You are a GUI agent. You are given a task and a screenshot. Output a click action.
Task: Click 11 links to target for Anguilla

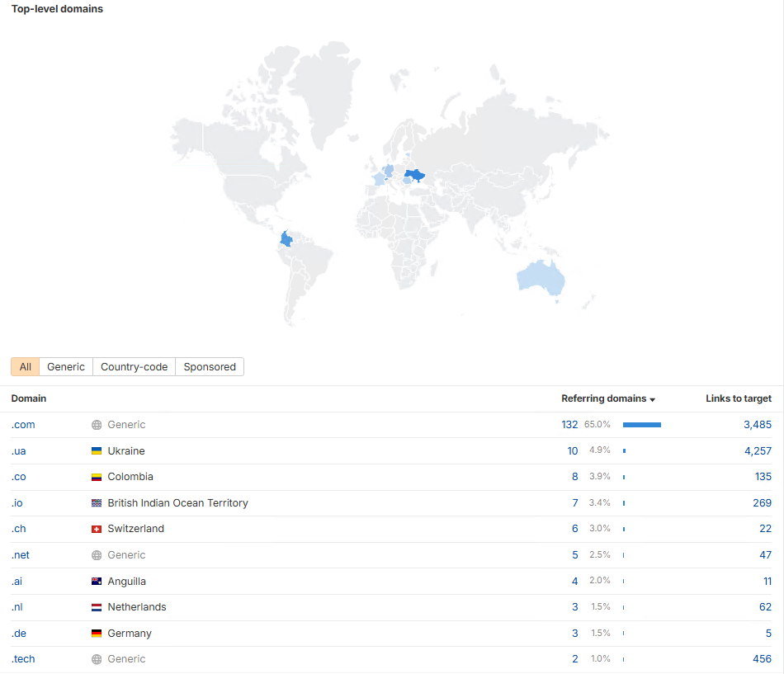click(767, 581)
